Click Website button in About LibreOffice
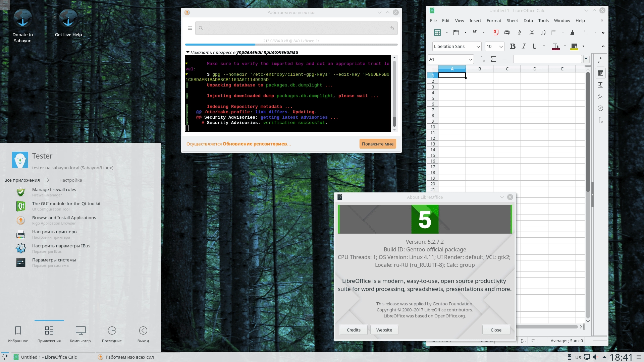 point(384,330)
